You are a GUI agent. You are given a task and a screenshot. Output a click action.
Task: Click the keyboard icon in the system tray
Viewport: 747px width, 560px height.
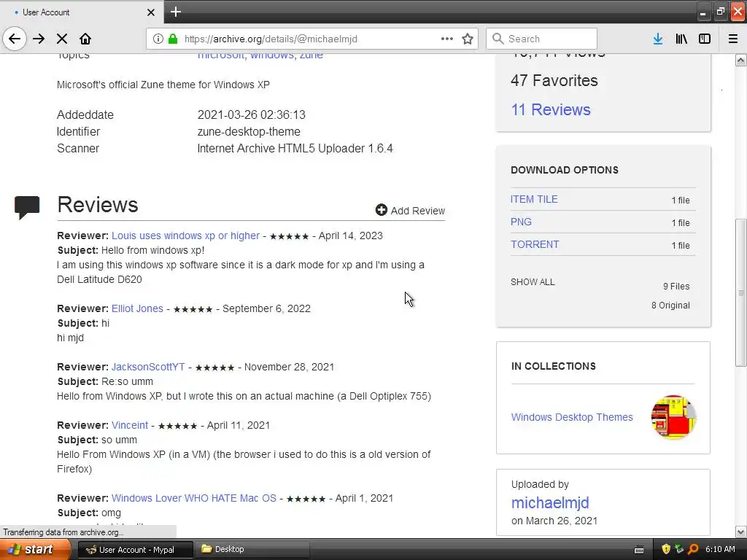point(639,550)
